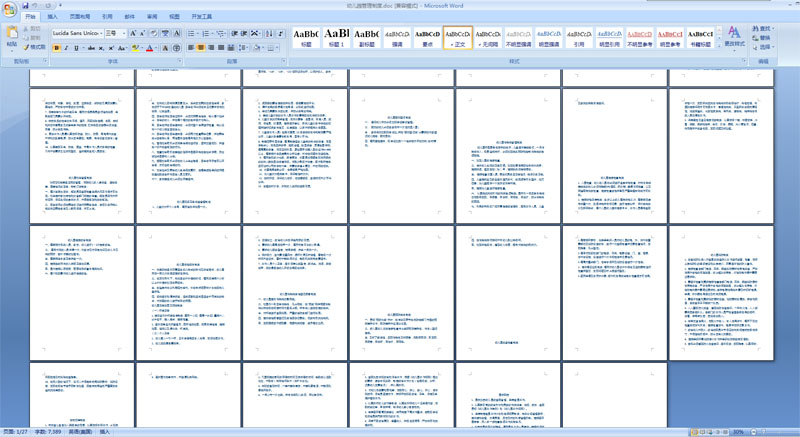Image resolution: width=800 pixels, height=437 pixels.
Task: Switch to the 插入 tab
Action: click(53, 17)
